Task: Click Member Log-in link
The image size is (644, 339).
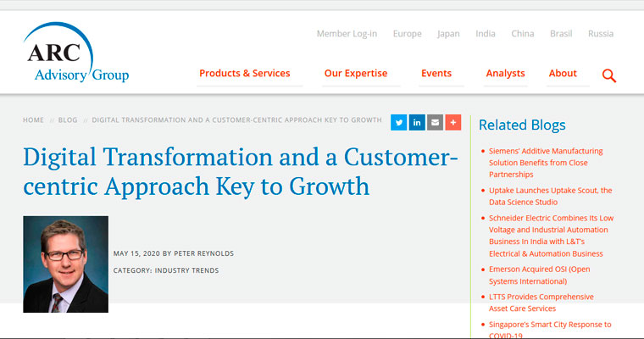Action: 347,34
